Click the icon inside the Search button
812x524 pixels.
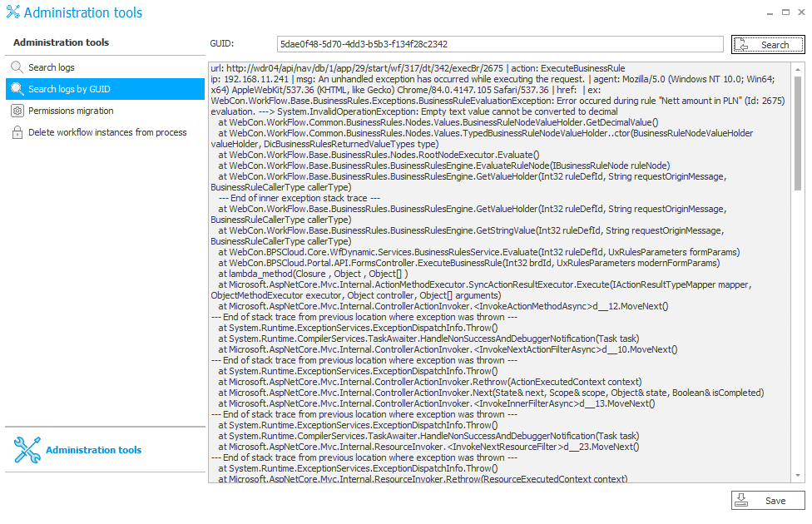[x=741, y=45]
